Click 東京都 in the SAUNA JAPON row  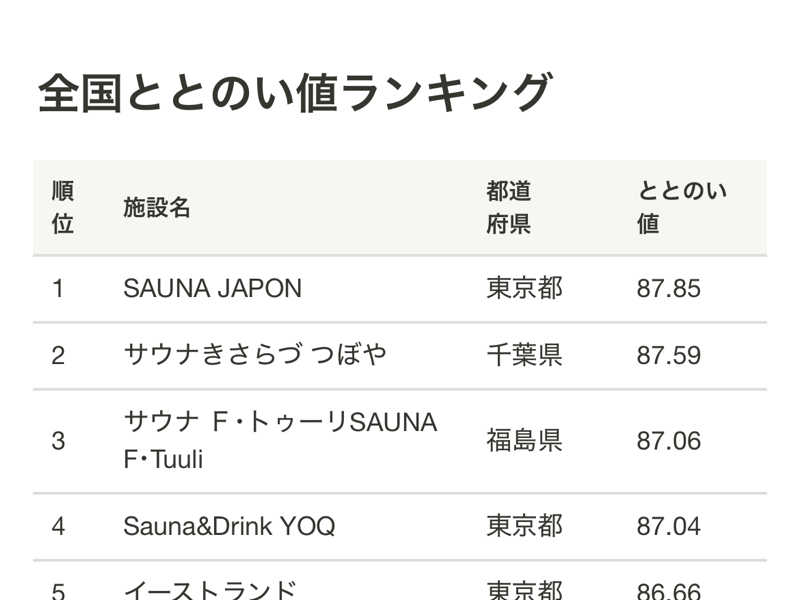point(525,289)
